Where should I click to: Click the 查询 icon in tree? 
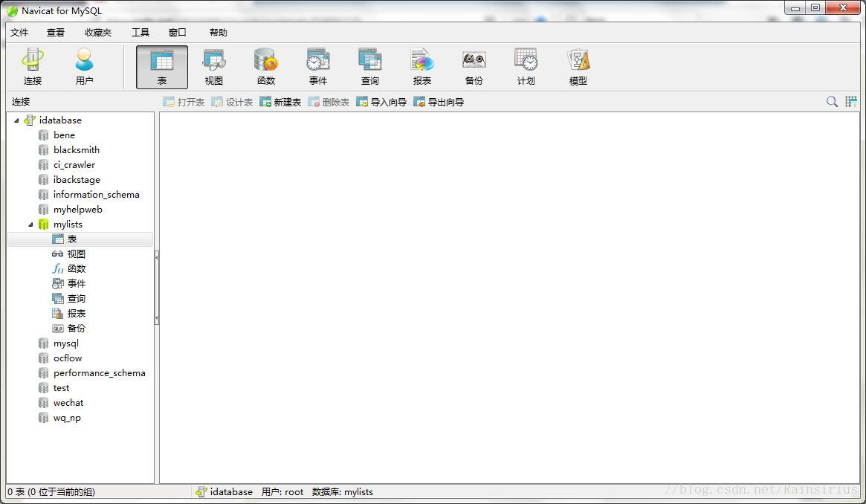57,299
